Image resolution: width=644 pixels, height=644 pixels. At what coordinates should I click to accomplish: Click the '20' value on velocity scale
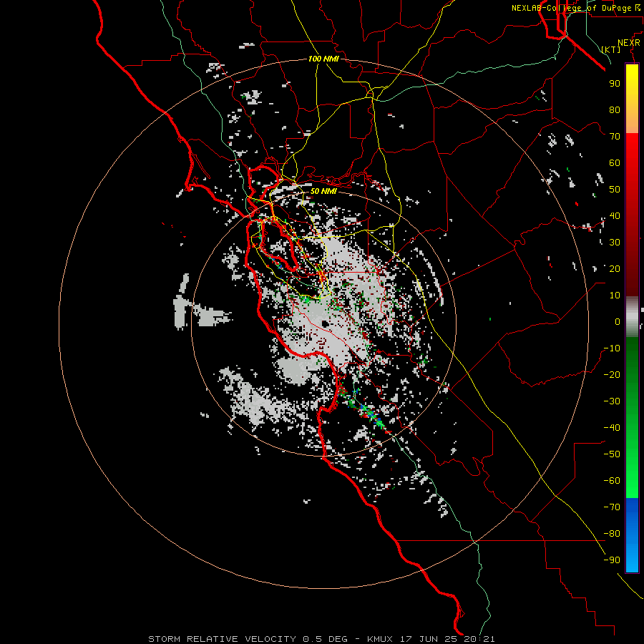pyautogui.click(x=615, y=268)
